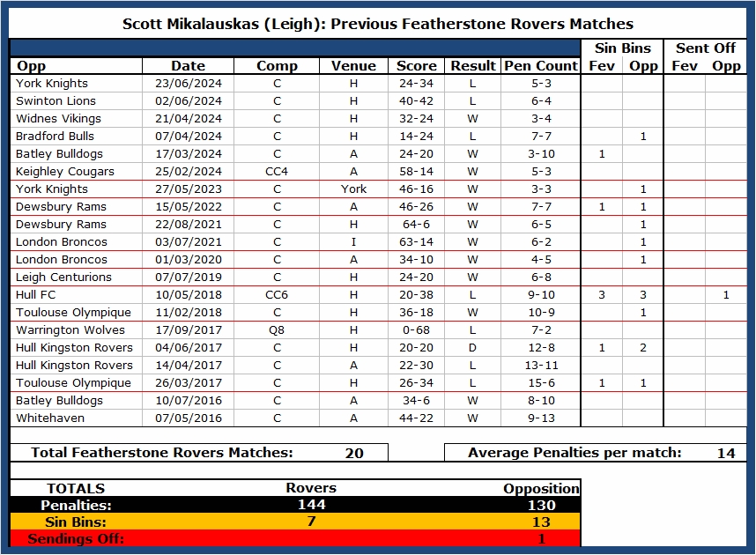
Task: Click the Rovers penalties total '144'
Action: tap(311, 505)
